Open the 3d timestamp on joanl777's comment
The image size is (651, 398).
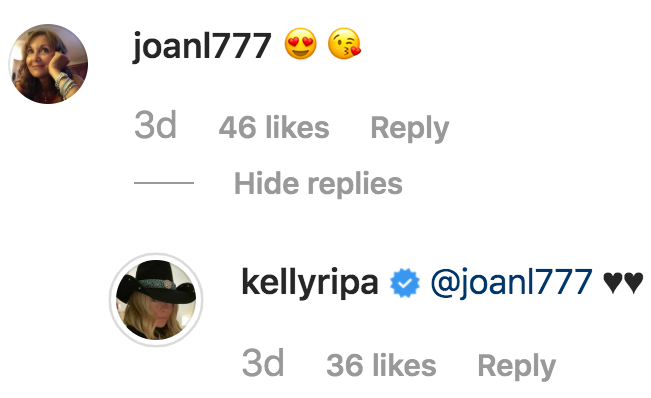[x=155, y=125]
